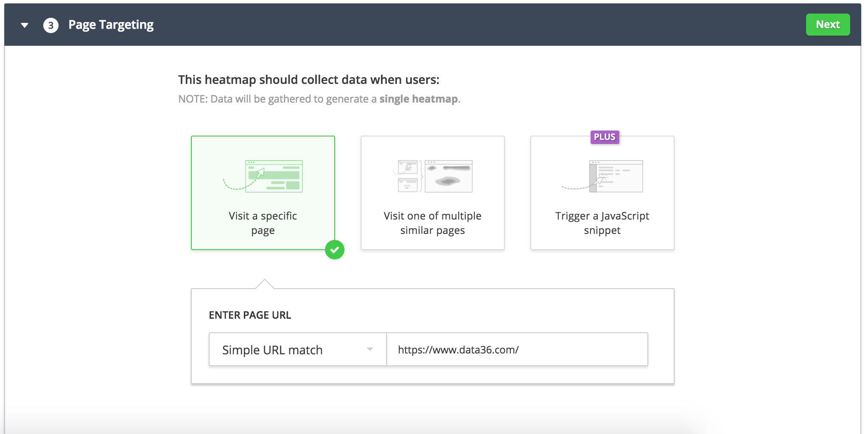Open the Simple URL match dropdown
The image size is (868, 434).
point(297,349)
